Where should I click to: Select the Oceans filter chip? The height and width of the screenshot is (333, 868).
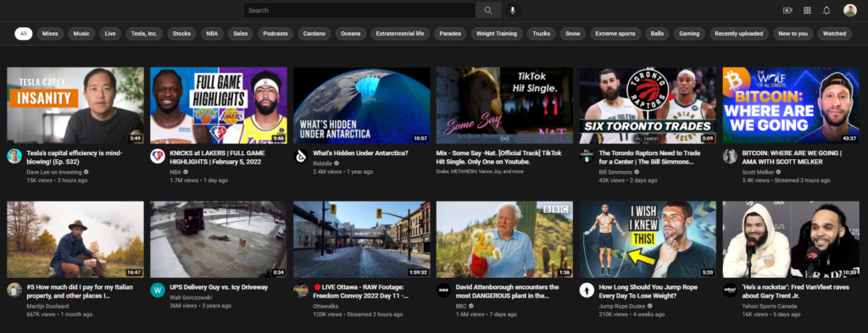pos(350,34)
